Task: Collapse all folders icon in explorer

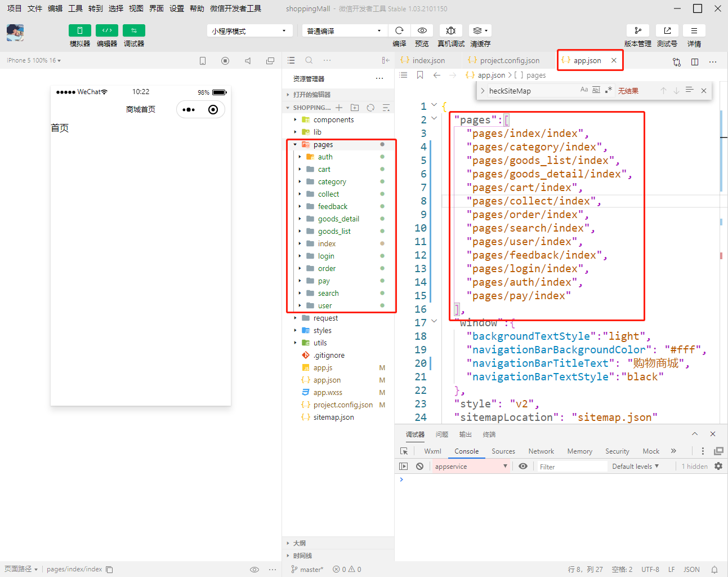Action: click(x=386, y=108)
